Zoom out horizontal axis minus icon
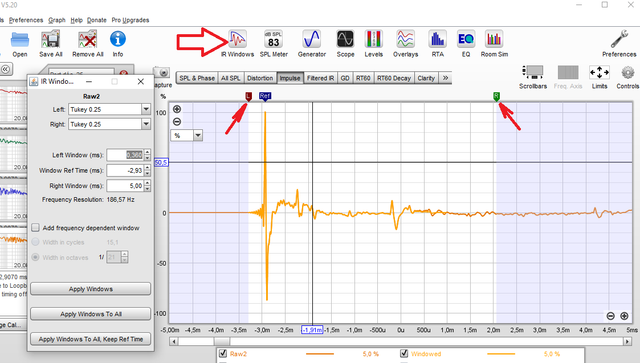The width and height of the screenshot is (640, 363). 611,316
